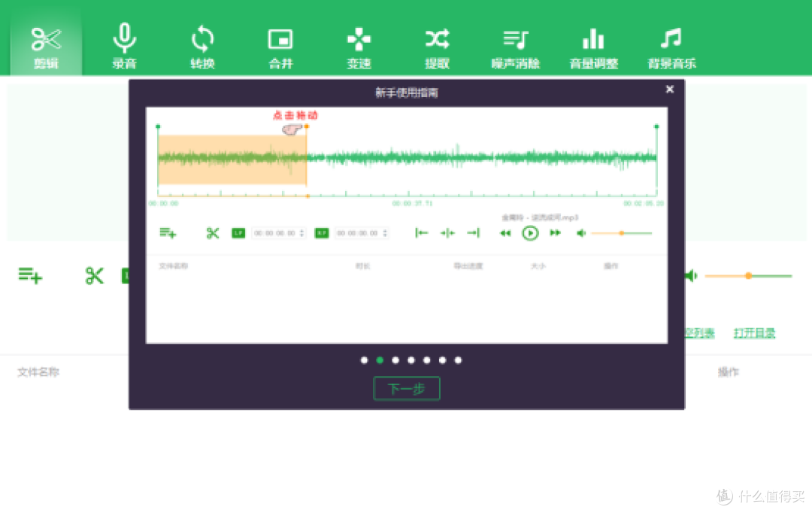Click the split-at-cursor icon in guide

click(447, 233)
